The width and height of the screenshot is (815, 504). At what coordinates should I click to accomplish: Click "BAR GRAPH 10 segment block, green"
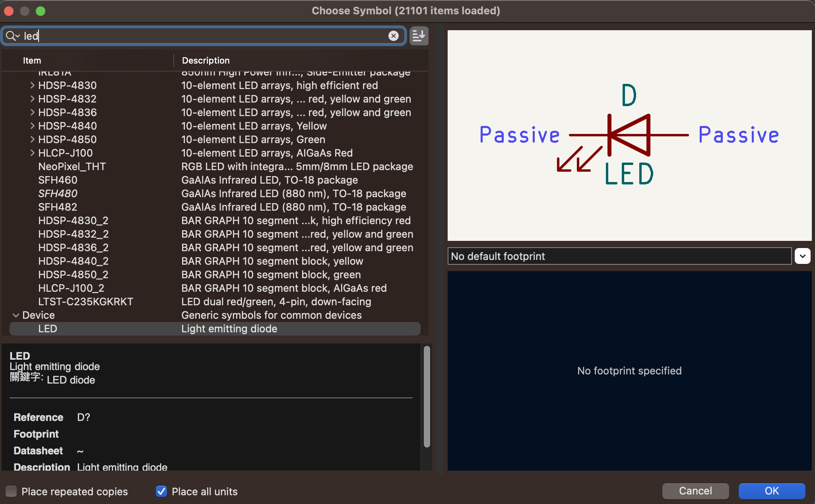point(271,274)
